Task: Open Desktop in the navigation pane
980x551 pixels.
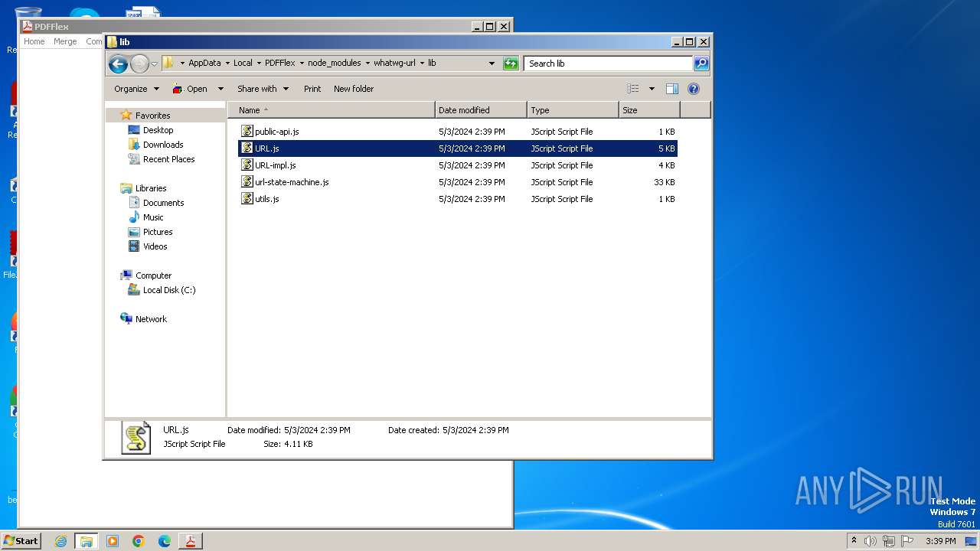Action: pyautogui.click(x=158, y=130)
